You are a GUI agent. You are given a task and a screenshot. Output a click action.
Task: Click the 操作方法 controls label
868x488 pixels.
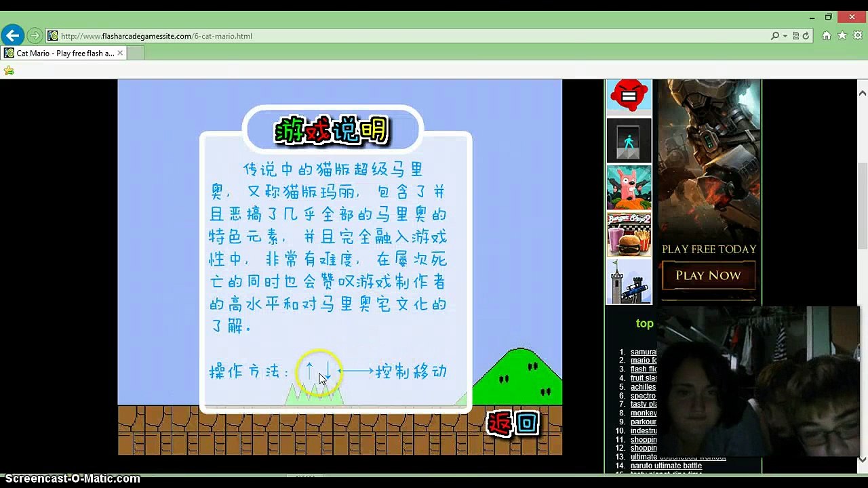pyautogui.click(x=249, y=371)
